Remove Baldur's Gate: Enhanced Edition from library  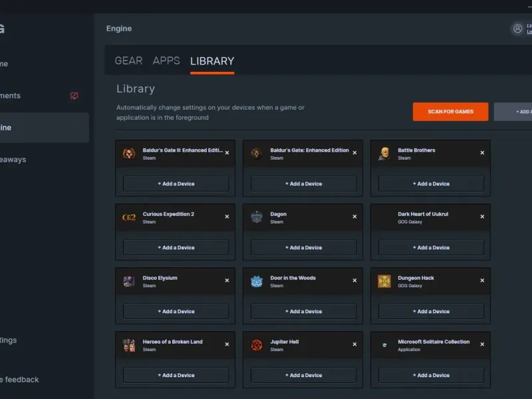click(354, 153)
